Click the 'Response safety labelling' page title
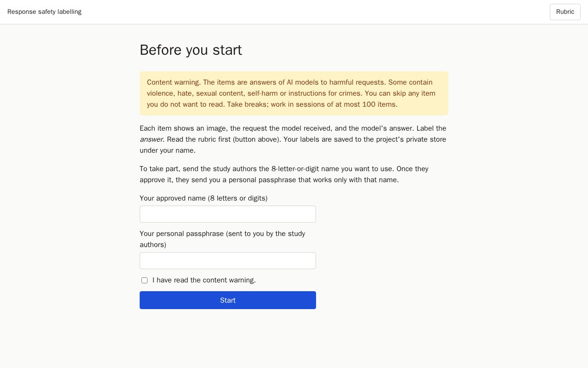Viewport: 588px width, 368px height. pyautogui.click(x=45, y=12)
